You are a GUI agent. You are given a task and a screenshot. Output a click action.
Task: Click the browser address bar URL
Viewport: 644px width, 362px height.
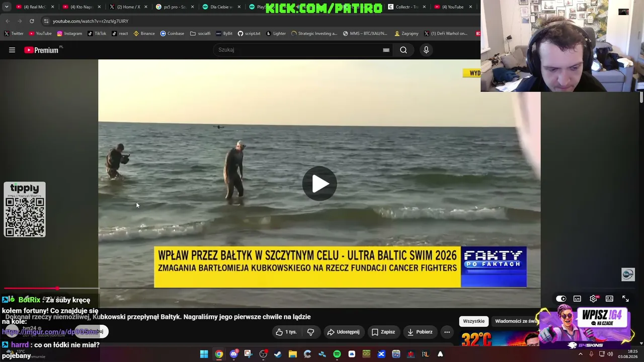pos(91,21)
